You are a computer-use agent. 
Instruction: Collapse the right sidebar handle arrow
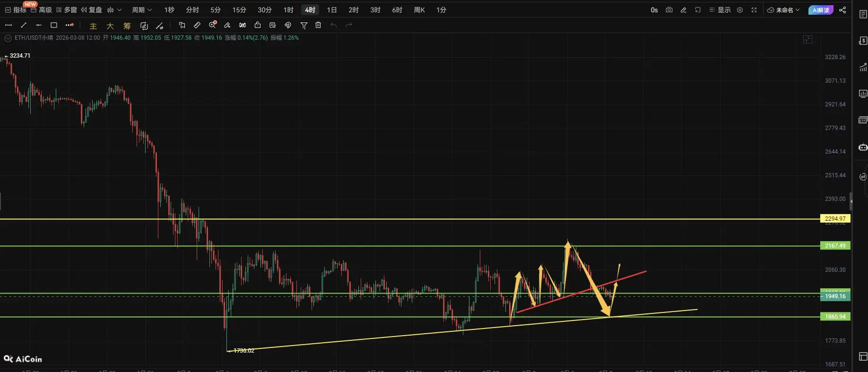point(851,201)
